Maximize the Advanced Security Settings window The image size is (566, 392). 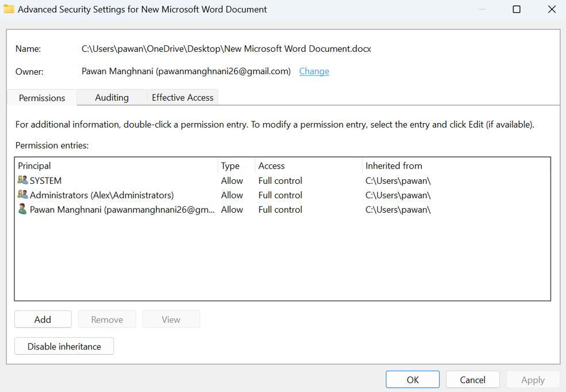pyautogui.click(x=516, y=9)
